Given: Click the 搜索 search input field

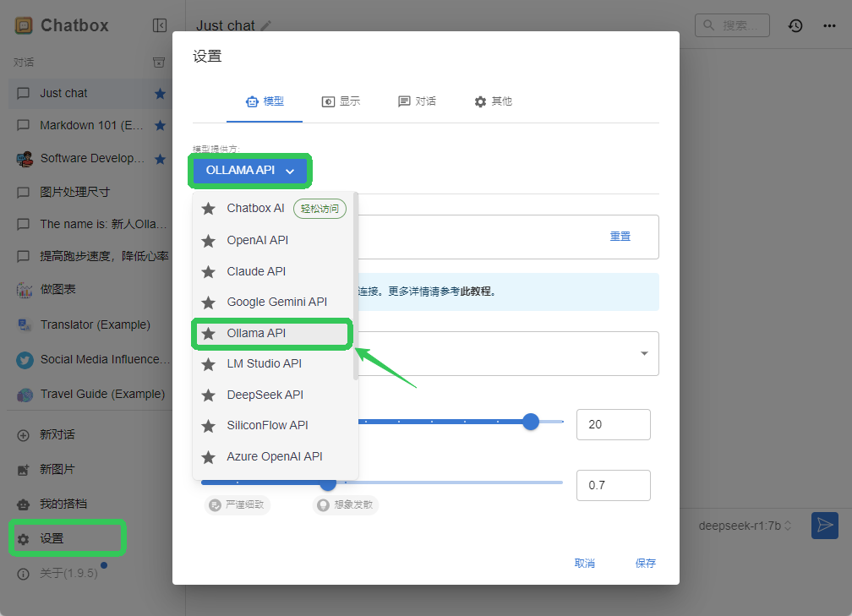Looking at the screenshot, I should [733, 25].
